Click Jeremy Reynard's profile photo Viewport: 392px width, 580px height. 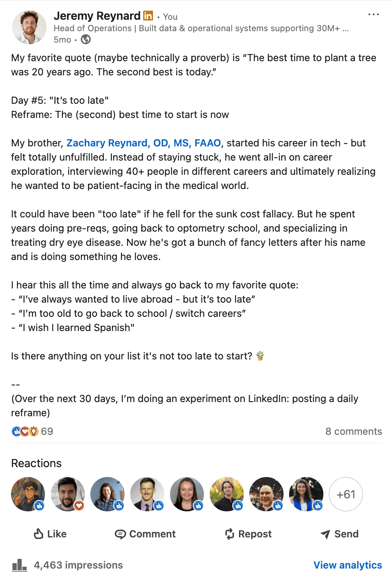(x=30, y=27)
